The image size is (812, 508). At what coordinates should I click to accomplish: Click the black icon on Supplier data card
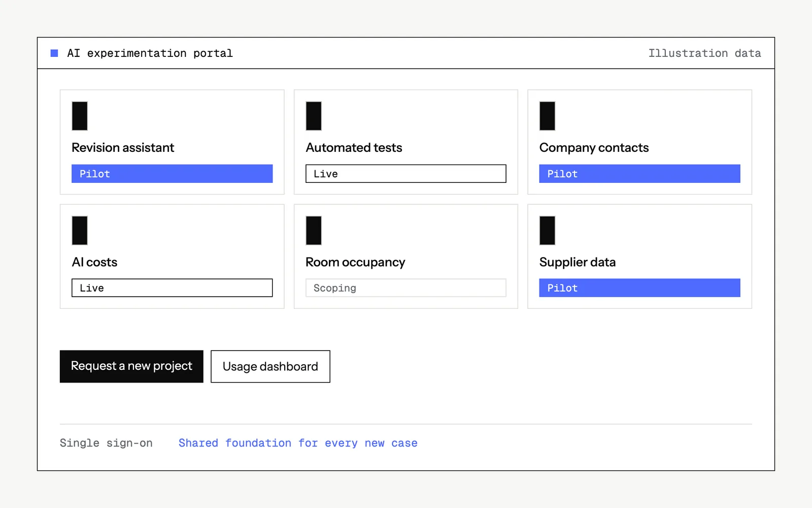pos(547,231)
